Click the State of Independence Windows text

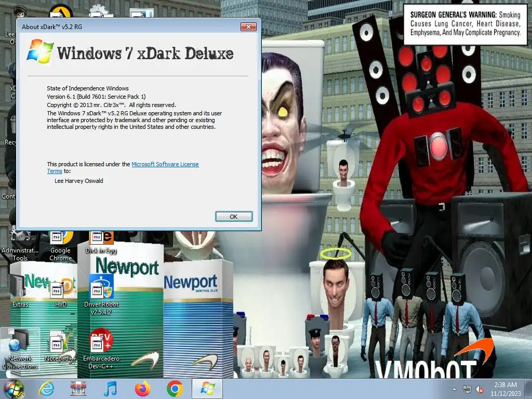[x=87, y=88]
